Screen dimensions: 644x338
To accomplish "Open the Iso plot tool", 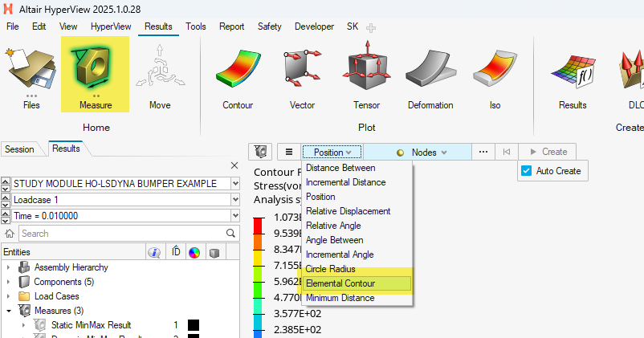I will click(495, 76).
